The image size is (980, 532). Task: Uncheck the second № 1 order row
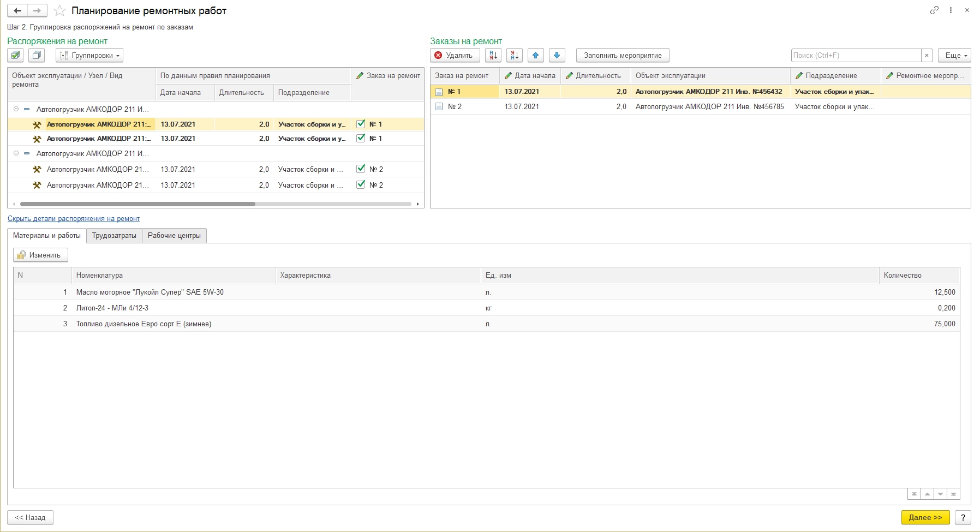361,138
